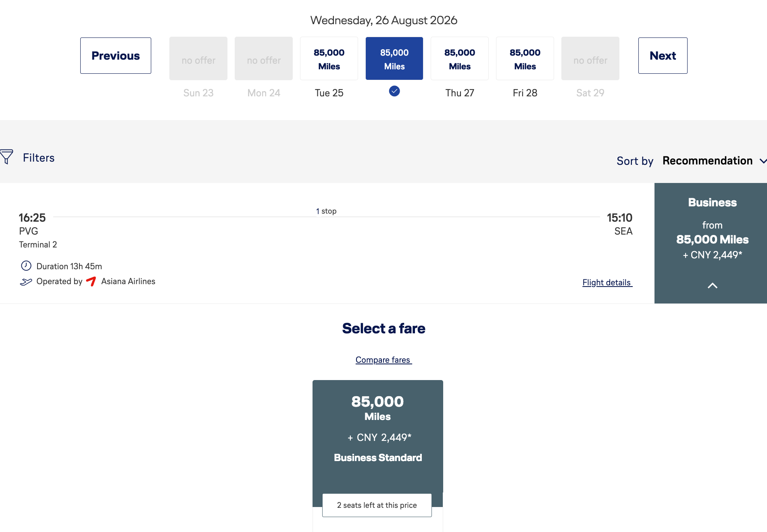The image size is (767, 532).
Task: Open the Filters funnel icon
Action: click(x=7, y=157)
